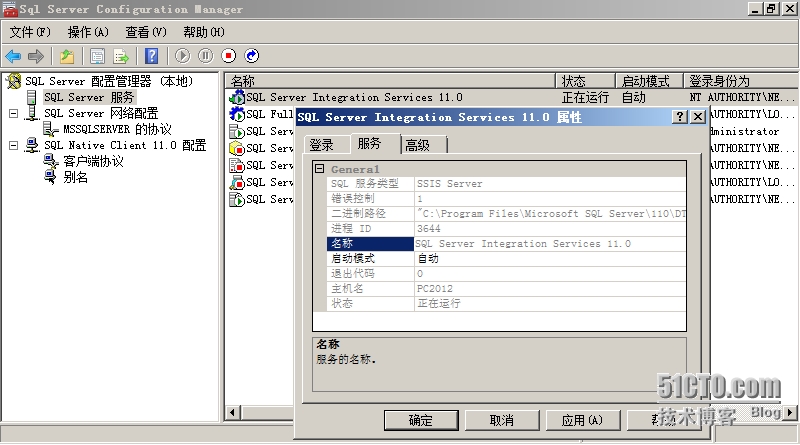Select the 进程 ID property row

(x=506, y=229)
